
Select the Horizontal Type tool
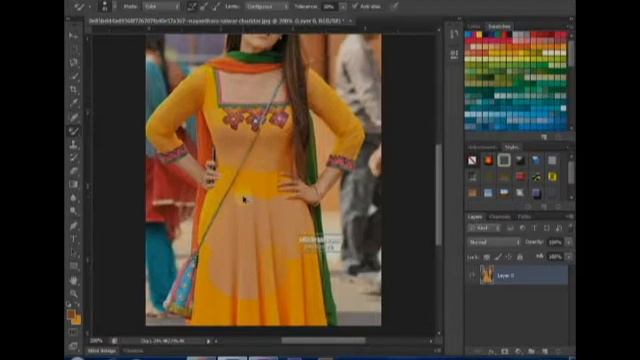[x=73, y=239]
